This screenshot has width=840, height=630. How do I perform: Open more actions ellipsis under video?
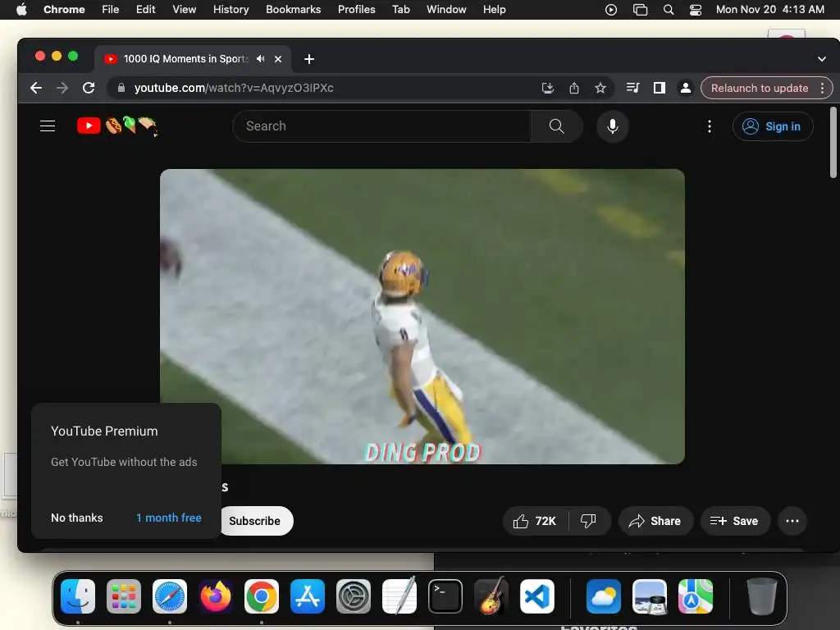point(792,521)
